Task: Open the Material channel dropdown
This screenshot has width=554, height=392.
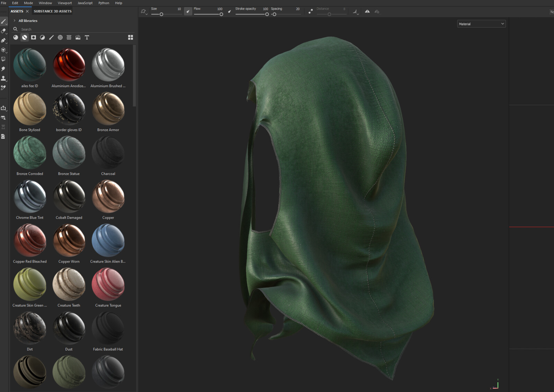Action: click(x=481, y=24)
